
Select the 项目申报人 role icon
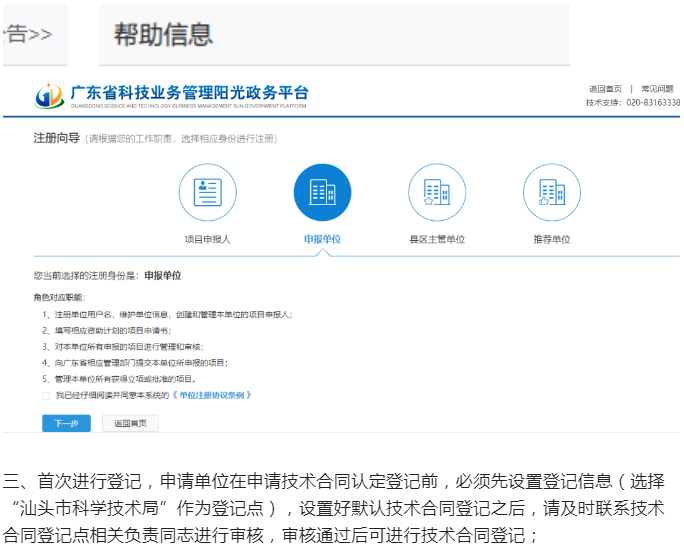(x=208, y=192)
